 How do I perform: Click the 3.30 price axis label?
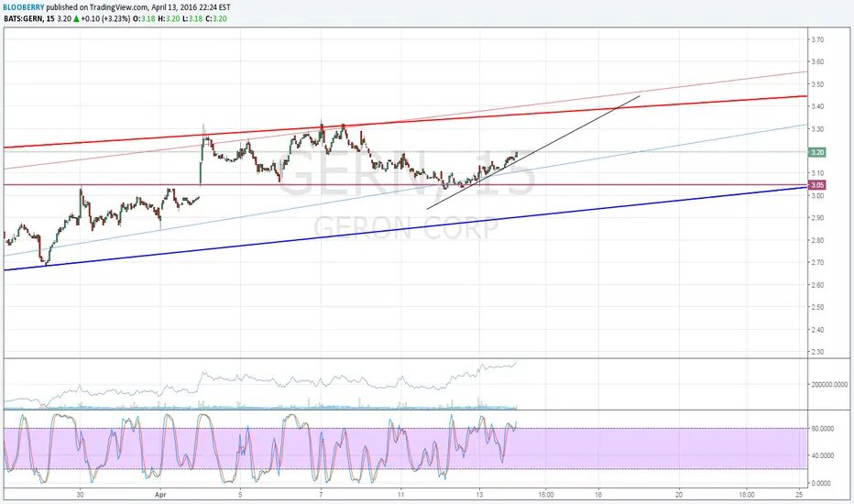817,129
